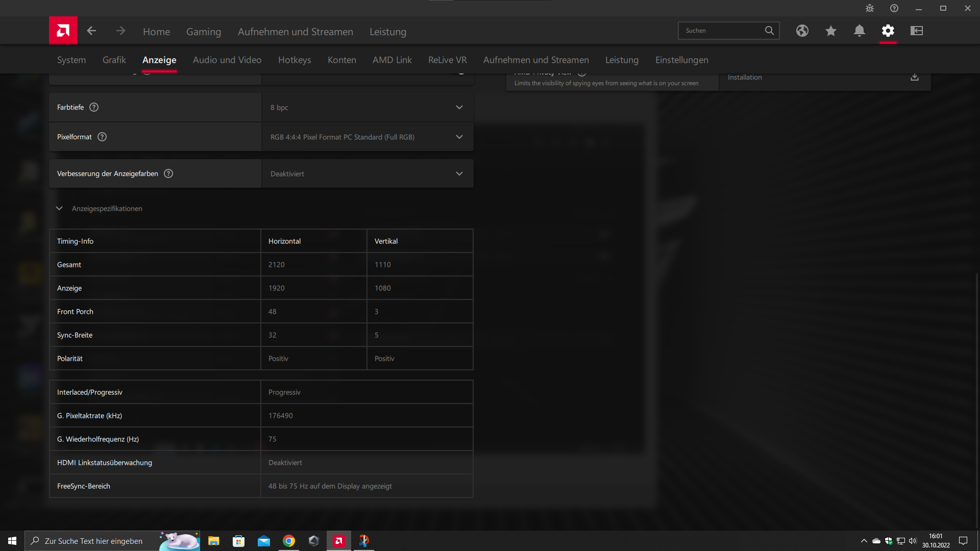This screenshot has height=551, width=980.
Task: Toggle the sidebar panel icon
Action: (916, 31)
